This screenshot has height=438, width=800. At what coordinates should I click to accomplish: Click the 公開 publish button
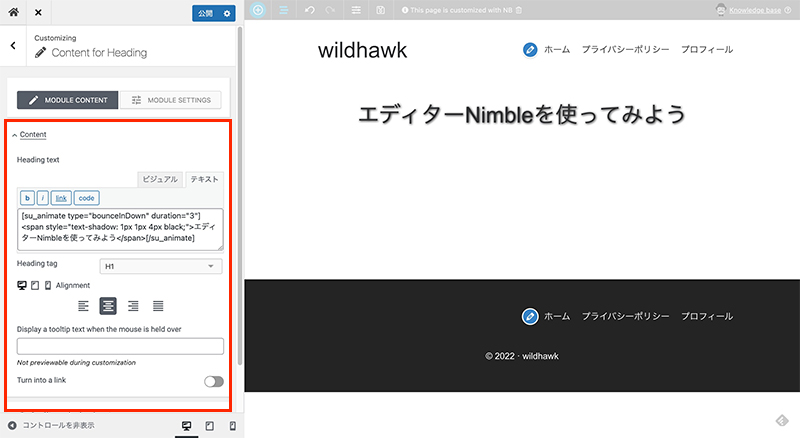point(206,13)
